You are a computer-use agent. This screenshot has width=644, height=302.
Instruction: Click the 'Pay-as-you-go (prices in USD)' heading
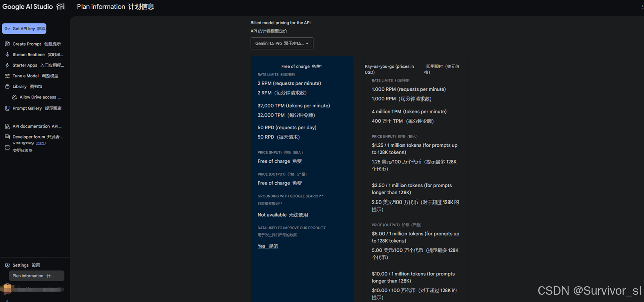(389, 69)
